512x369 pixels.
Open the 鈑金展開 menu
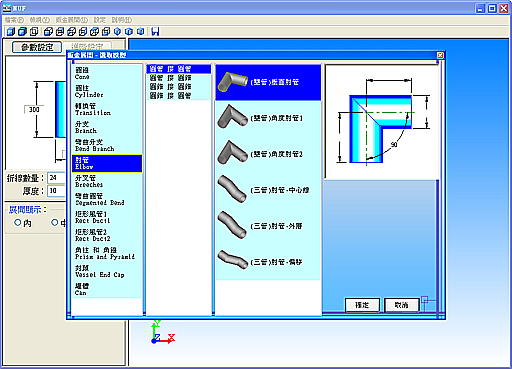pos(71,20)
